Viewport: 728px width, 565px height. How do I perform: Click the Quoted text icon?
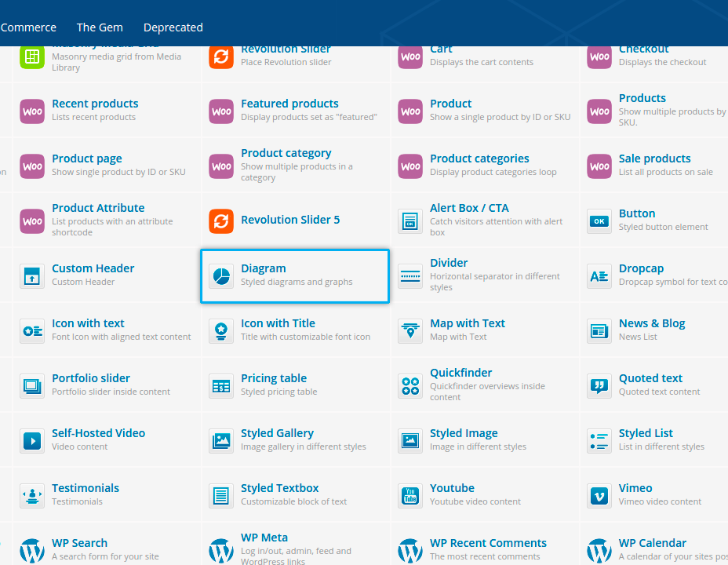pyautogui.click(x=599, y=386)
